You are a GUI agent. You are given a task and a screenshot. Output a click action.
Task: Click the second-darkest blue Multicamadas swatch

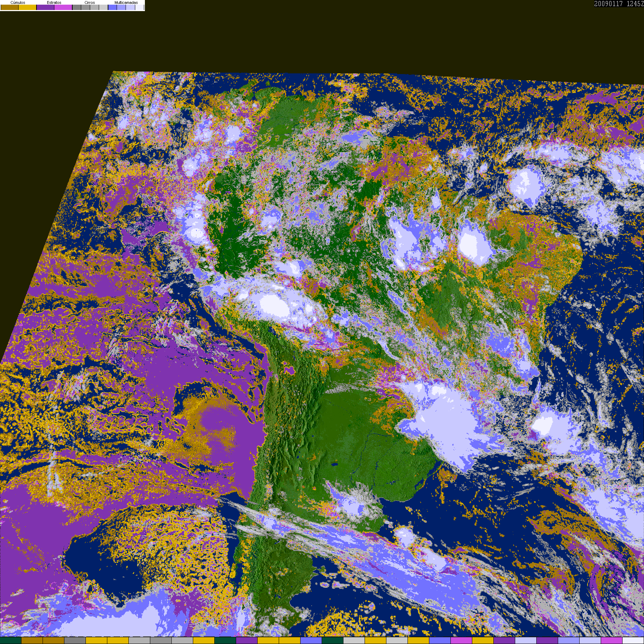click(x=121, y=7)
